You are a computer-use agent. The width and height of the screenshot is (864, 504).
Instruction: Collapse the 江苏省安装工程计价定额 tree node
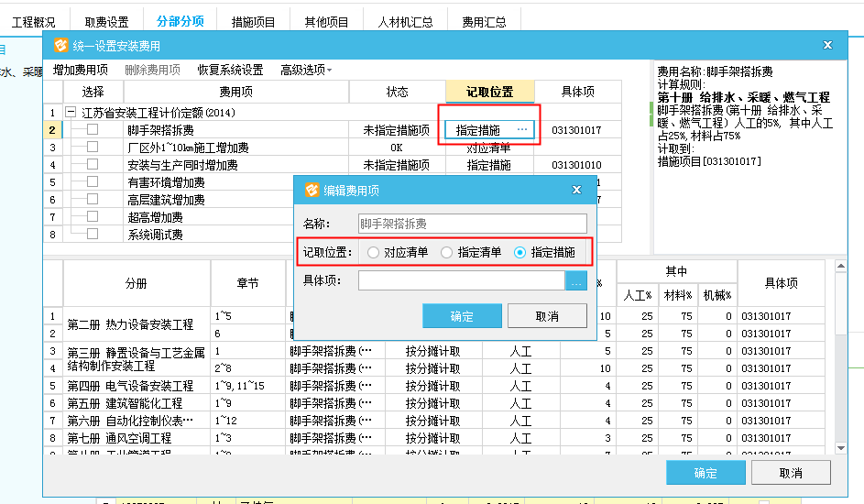[71, 113]
